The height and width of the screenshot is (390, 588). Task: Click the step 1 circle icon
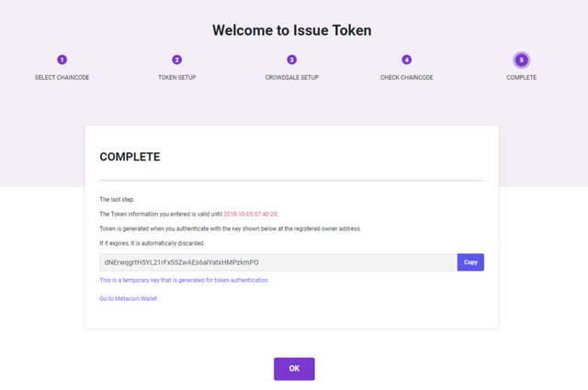click(62, 60)
